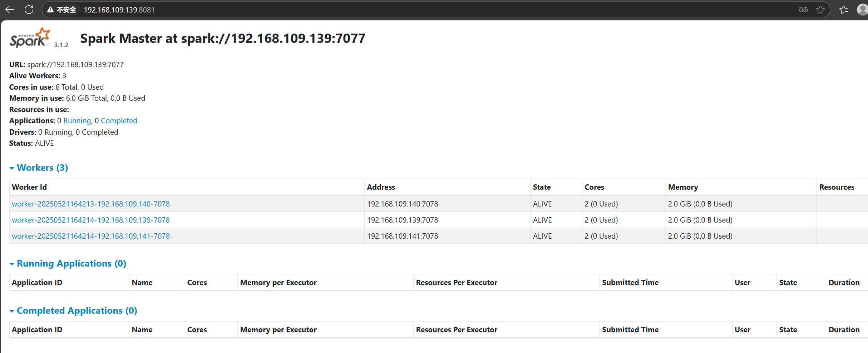This screenshot has width=868, height=353.
Task: Click the Spark version 3.1.2 label
Action: click(61, 45)
